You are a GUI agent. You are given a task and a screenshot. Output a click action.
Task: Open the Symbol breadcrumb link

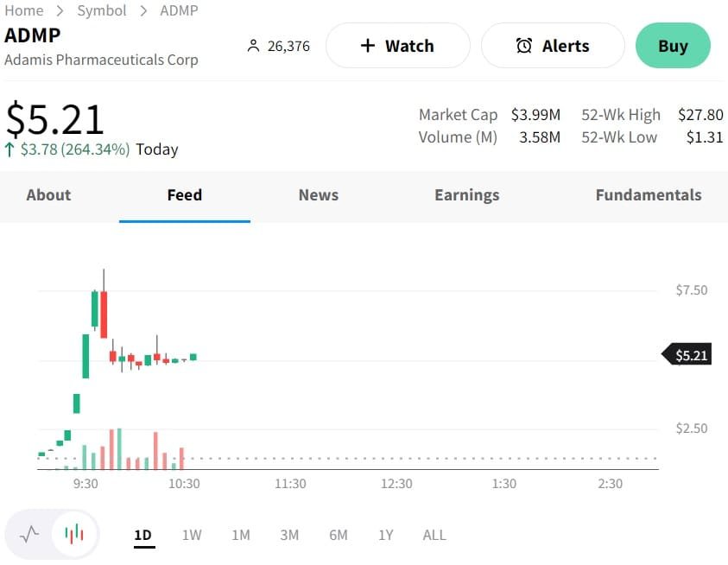pyautogui.click(x=102, y=10)
